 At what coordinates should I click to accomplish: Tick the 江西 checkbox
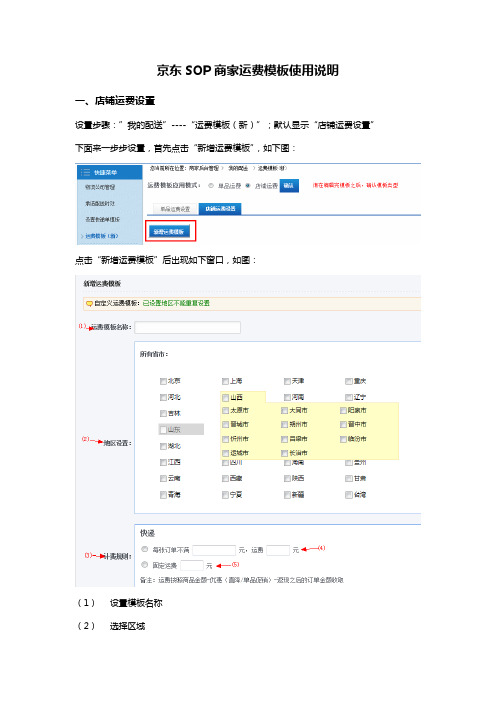tap(163, 462)
